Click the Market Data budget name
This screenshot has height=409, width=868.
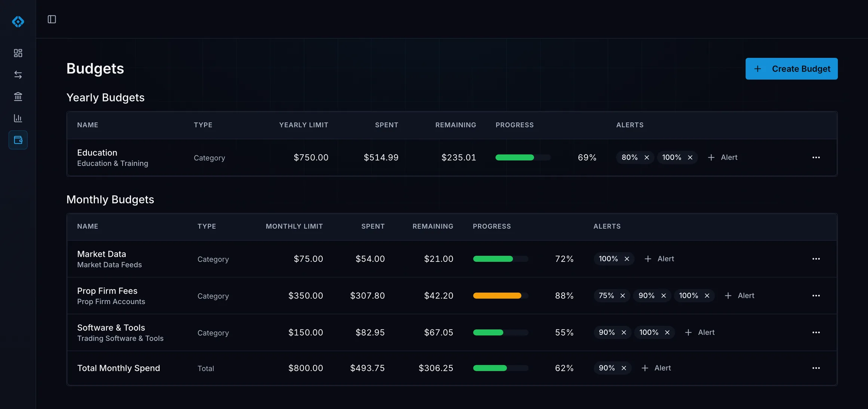coord(101,254)
